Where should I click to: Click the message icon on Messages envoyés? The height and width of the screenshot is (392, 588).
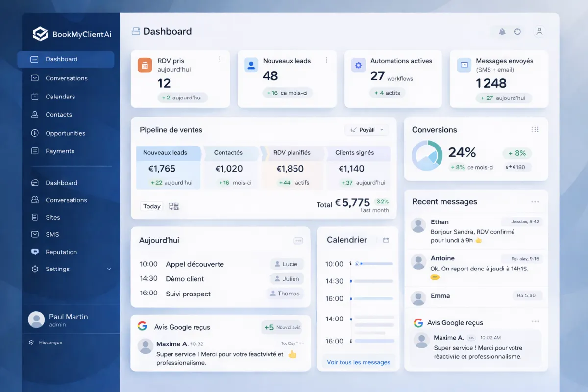[464, 65]
